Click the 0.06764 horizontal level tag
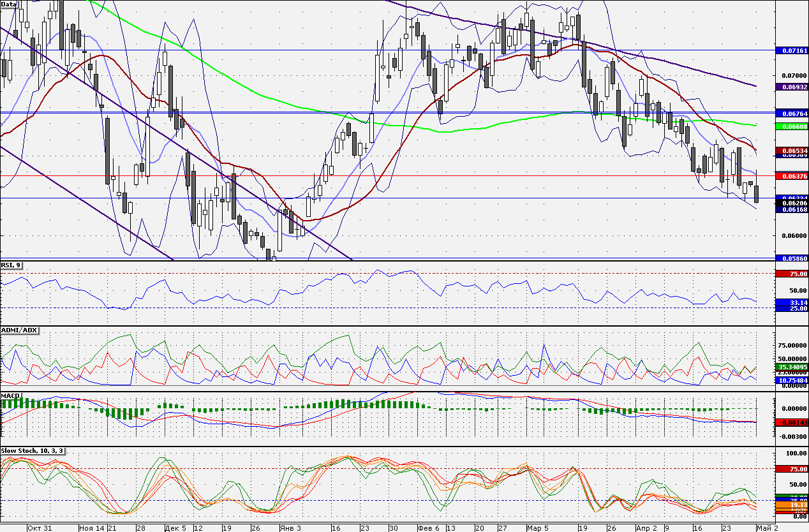Screen dimensions: 809x532 pyautogui.click(x=792, y=113)
